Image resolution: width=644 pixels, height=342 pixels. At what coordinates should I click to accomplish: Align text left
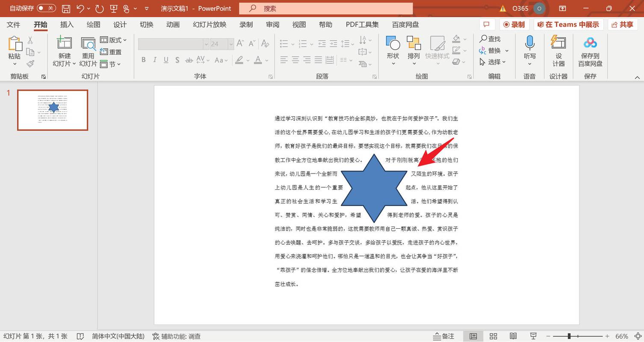coord(284,60)
